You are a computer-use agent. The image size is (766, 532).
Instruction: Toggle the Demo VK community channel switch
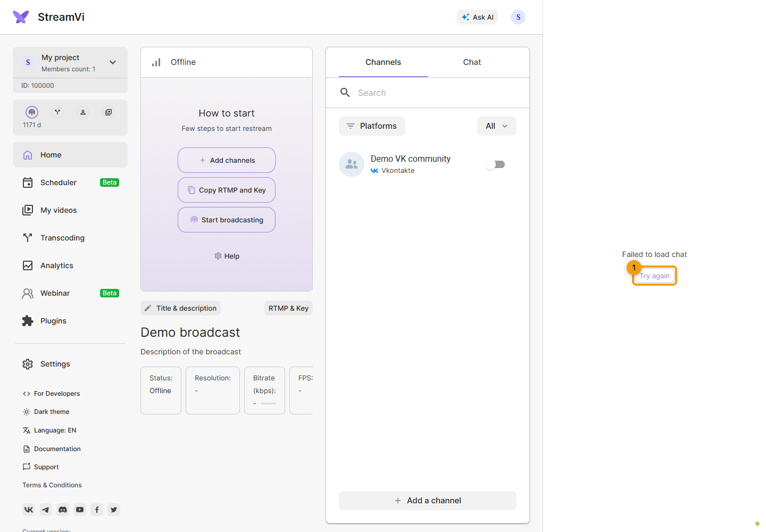point(495,164)
